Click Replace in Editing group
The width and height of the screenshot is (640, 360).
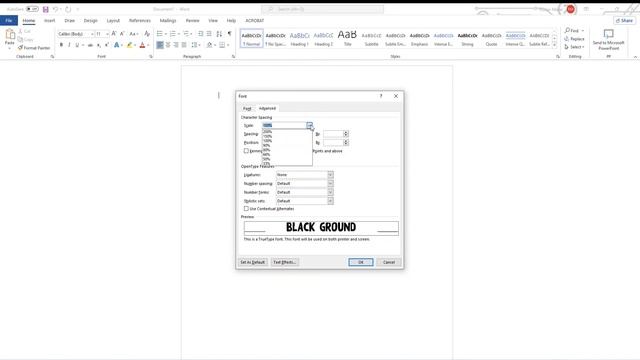pyautogui.click(x=574, y=39)
